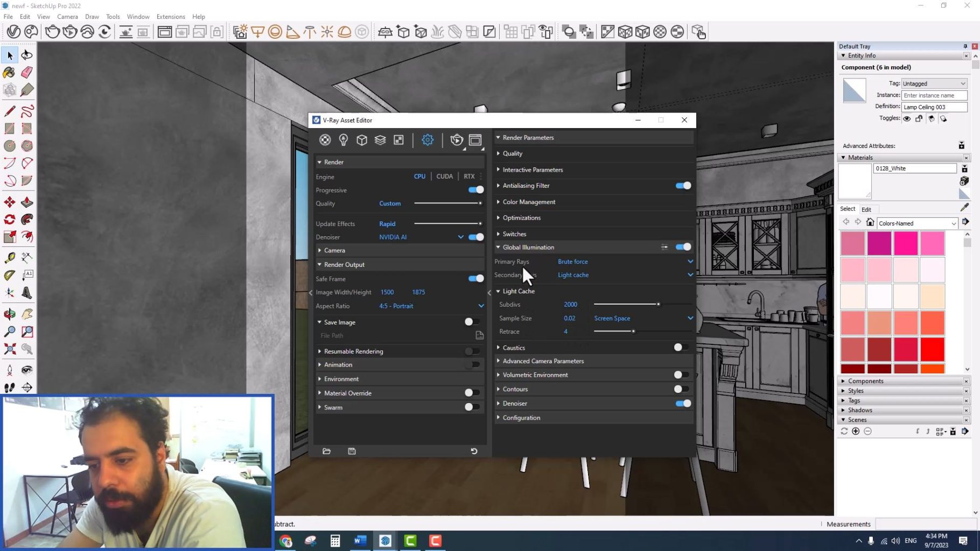Enable the Swarm toggle
The image size is (980, 551).
click(472, 407)
